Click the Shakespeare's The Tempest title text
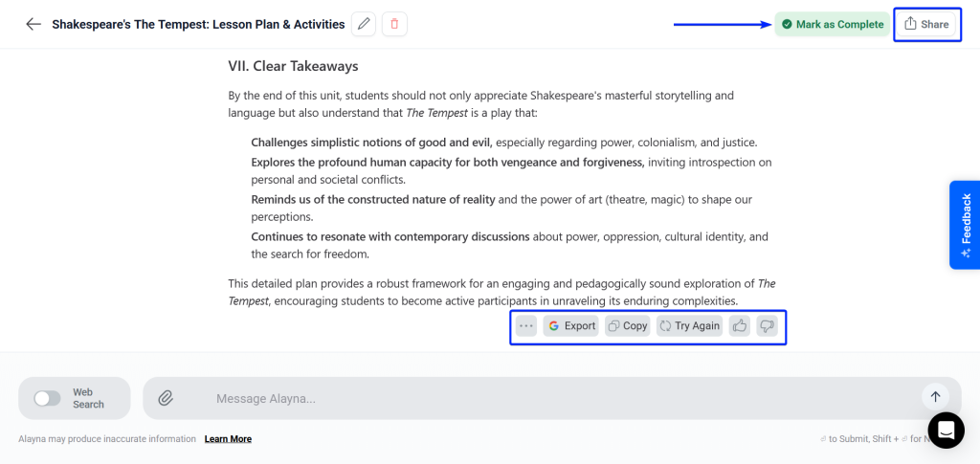 [x=198, y=24]
